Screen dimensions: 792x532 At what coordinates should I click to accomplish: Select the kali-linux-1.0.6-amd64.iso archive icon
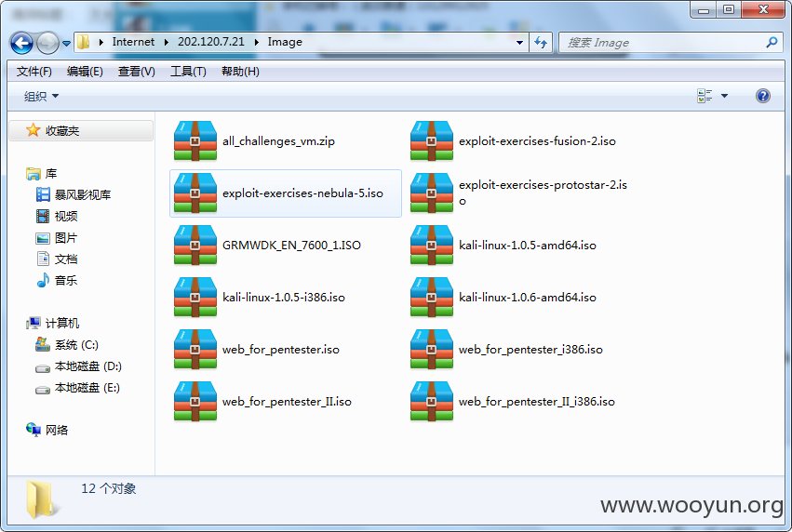[x=432, y=298]
